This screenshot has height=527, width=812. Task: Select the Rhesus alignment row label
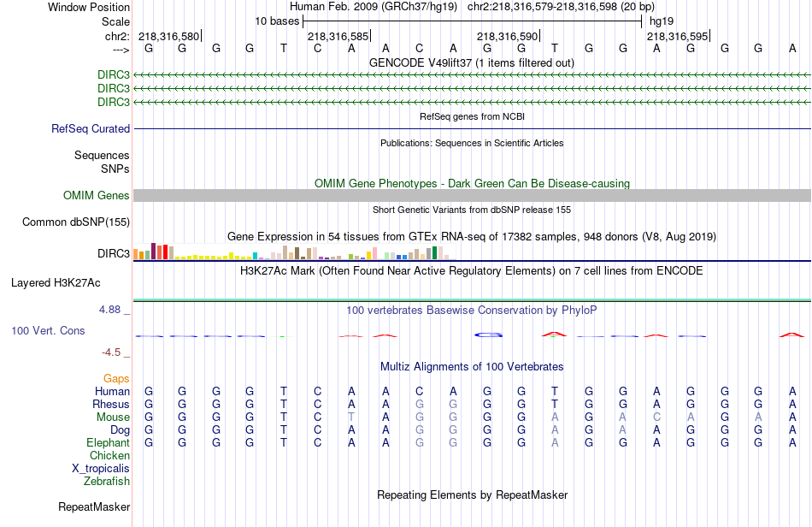pyautogui.click(x=111, y=404)
